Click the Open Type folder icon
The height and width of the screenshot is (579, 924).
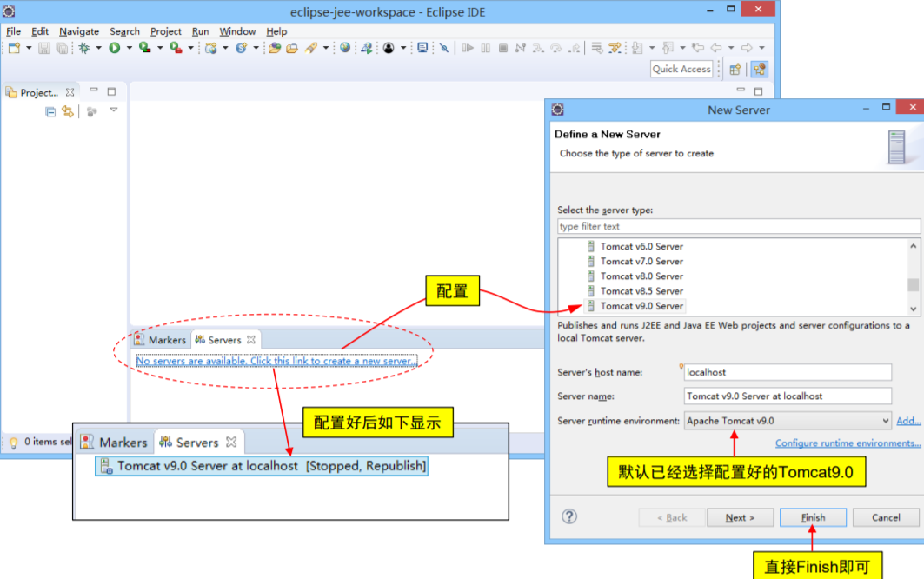pyautogui.click(x=275, y=49)
